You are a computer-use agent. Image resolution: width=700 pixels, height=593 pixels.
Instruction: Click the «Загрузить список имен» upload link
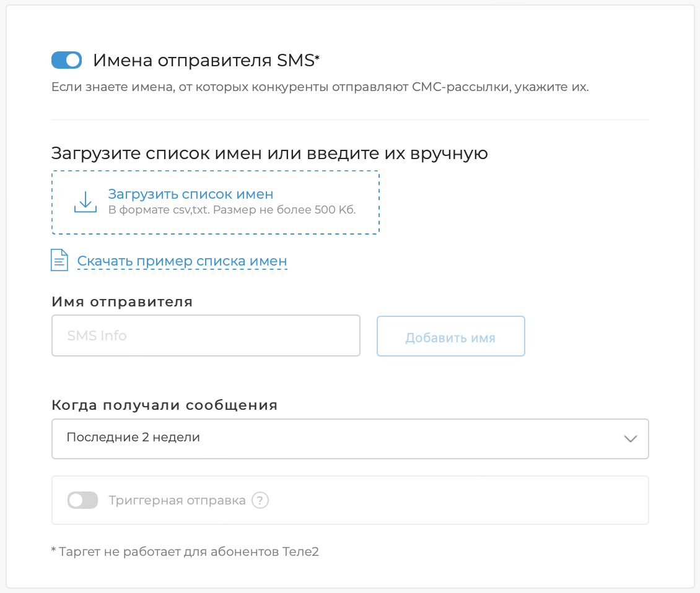point(190,193)
